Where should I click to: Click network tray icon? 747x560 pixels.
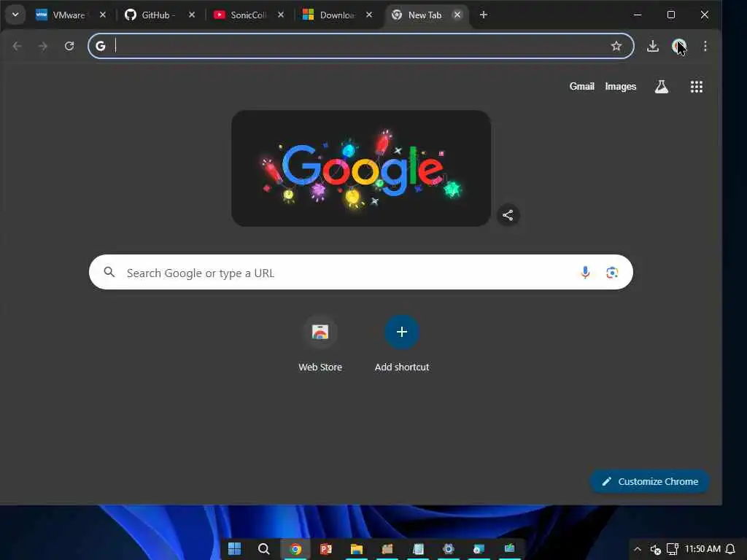[x=672, y=549]
